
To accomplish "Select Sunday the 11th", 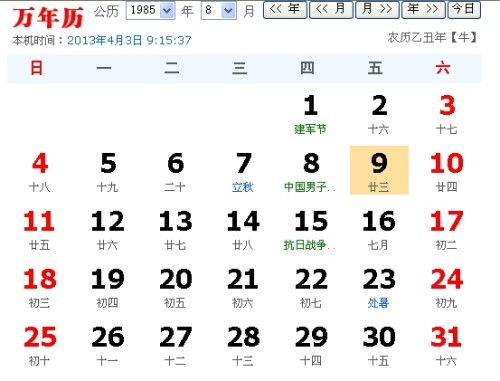I will tap(40, 230).
